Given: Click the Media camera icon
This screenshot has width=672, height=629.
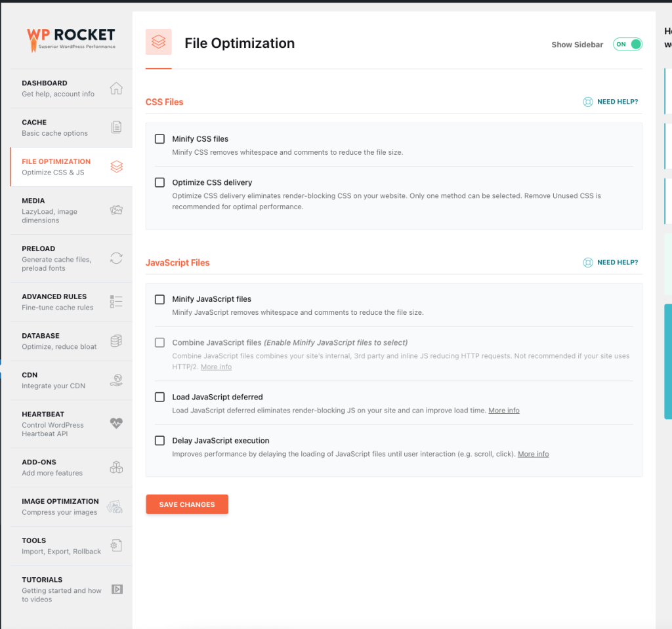Looking at the screenshot, I should [116, 209].
